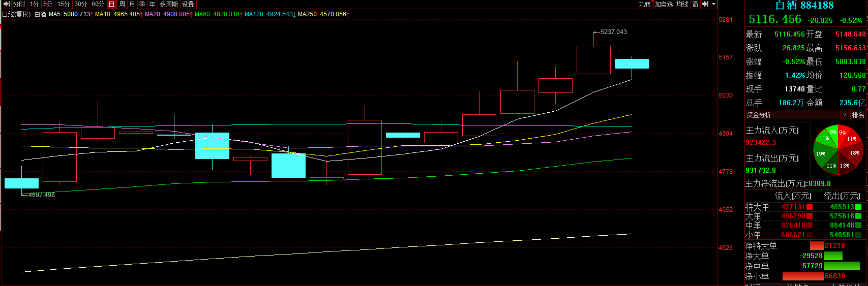Screen dimensions: 868x286
Task: Select the 周 weekly period tab
Action: point(122,4)
